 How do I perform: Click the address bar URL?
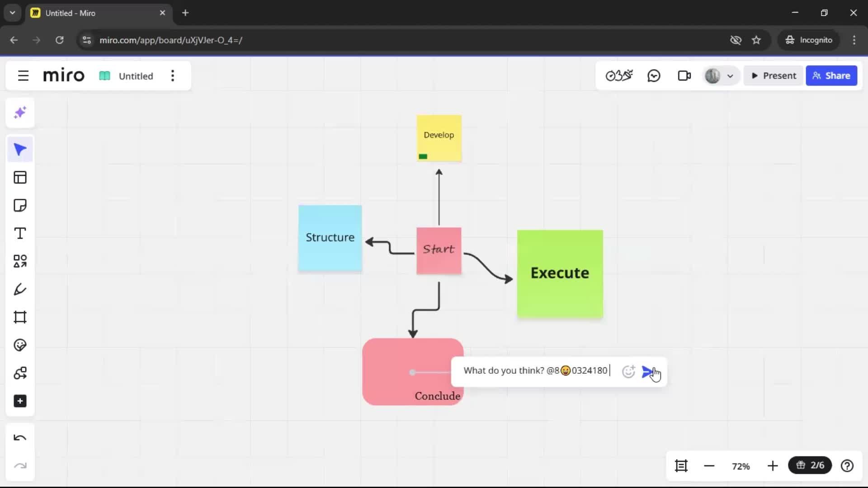coord(171,40)
